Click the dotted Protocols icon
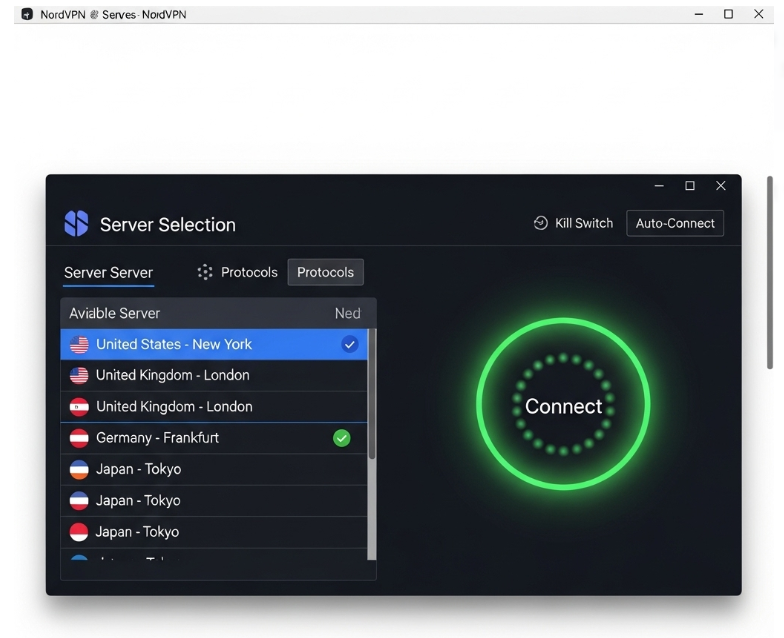This screenshot has height=638, width=784. (x=205, y=272)
